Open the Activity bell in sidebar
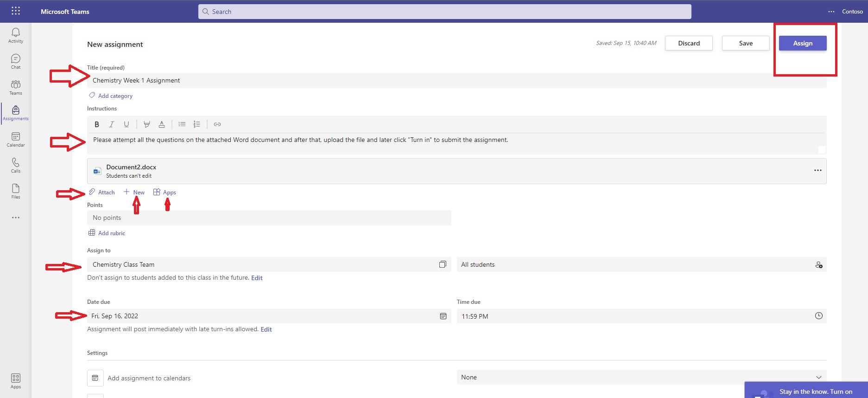Viewport: 868px width, 398px height. 16,35
